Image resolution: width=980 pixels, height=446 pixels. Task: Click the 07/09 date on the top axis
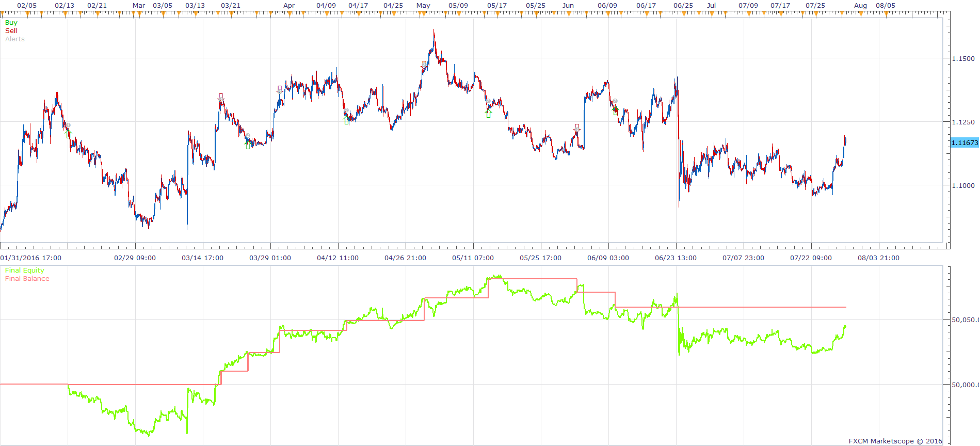748,5
